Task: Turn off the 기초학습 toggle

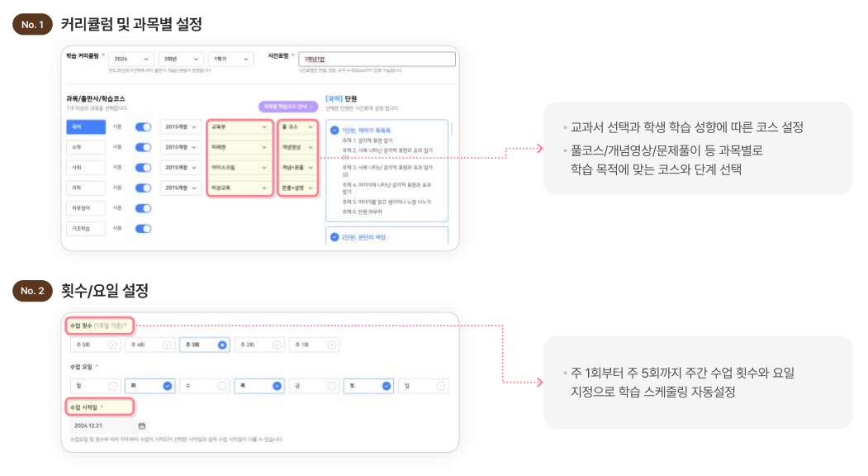Action: point(143,228)
